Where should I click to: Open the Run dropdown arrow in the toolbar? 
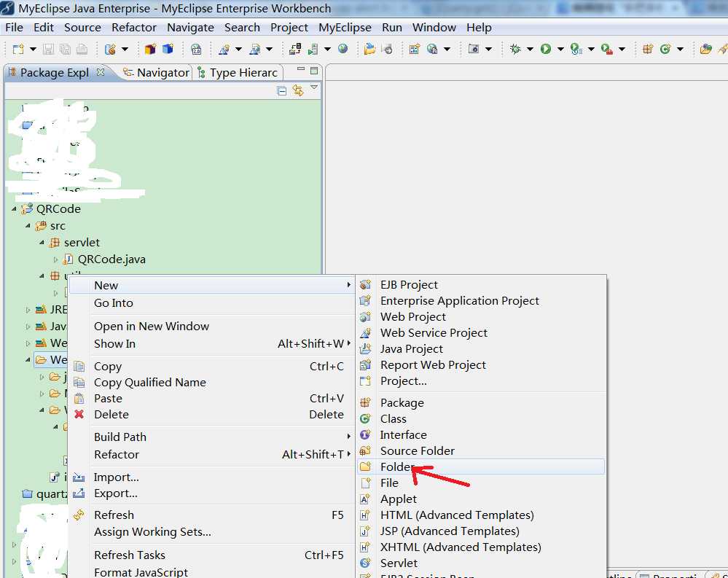[x=560, y=49]
